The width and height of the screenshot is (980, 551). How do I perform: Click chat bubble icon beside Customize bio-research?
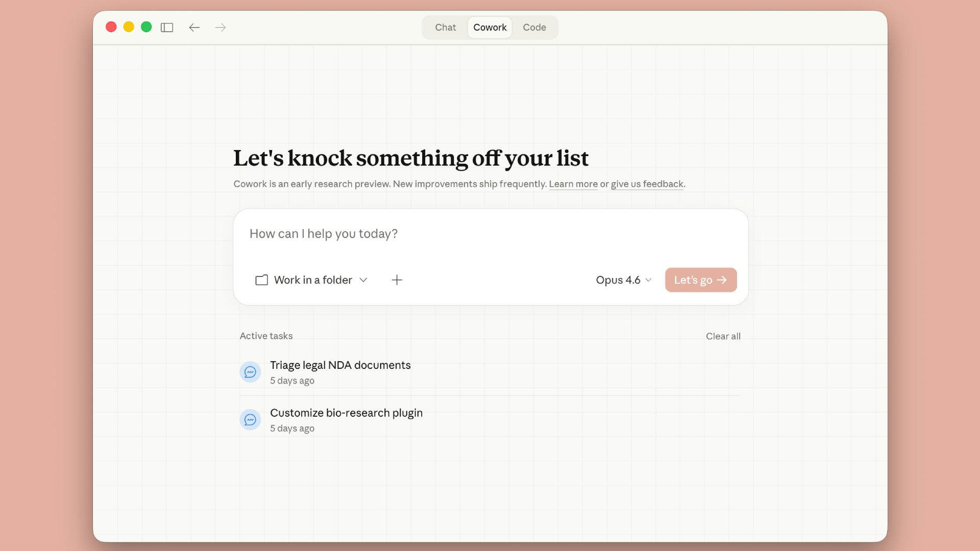(x=250, y=420)
